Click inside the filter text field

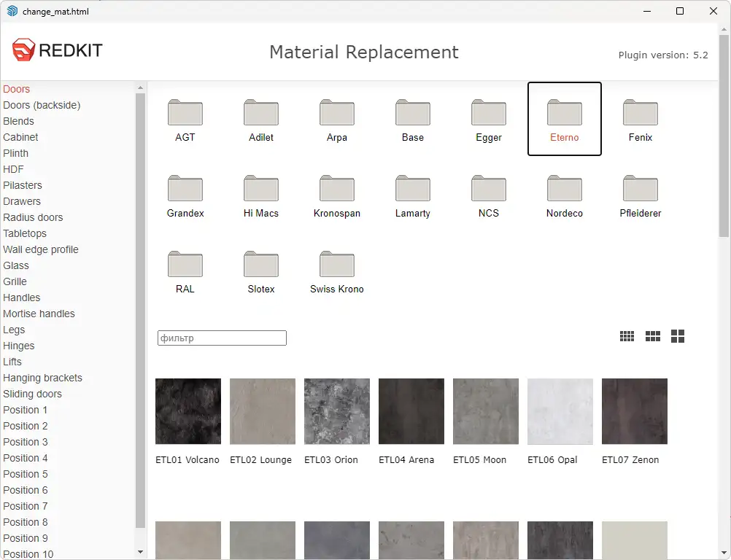(220, 338)
